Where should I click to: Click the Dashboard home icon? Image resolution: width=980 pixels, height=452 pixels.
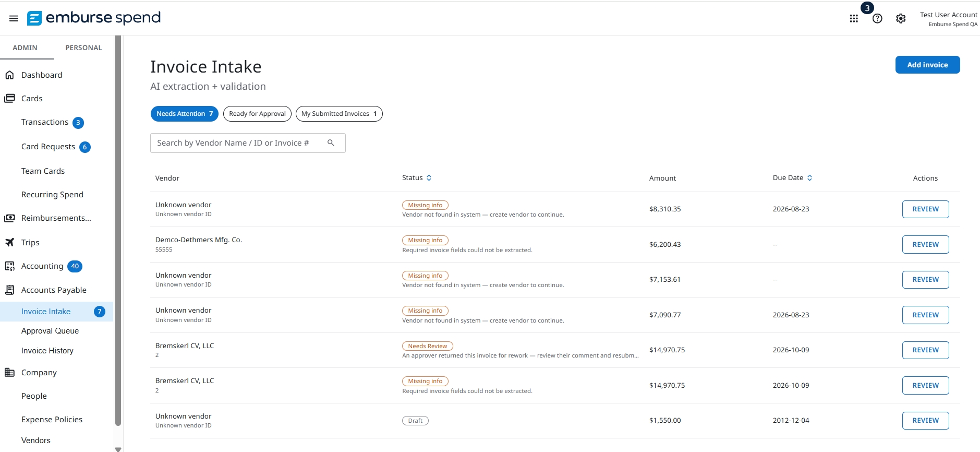[x=9, y=75]
